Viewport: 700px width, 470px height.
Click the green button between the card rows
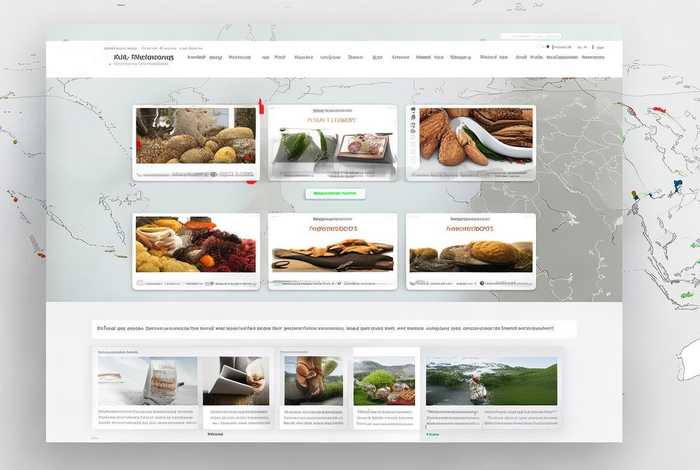click(334, 193)
